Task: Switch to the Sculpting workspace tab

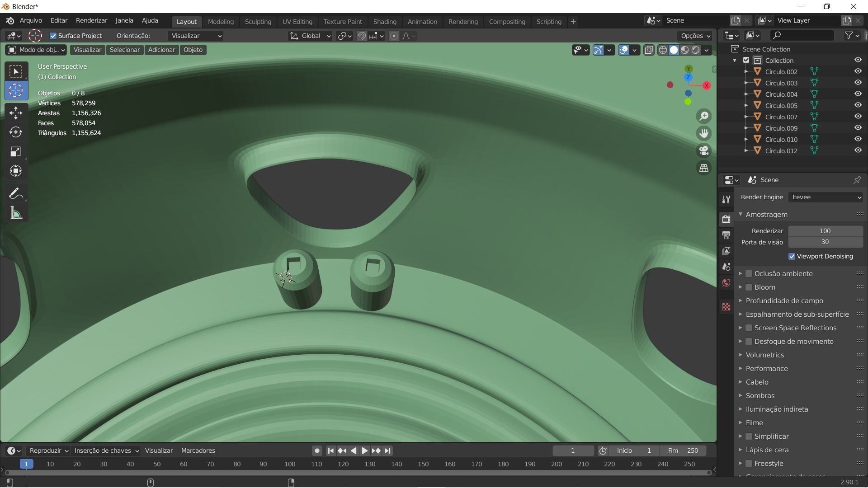Action: 258,21
